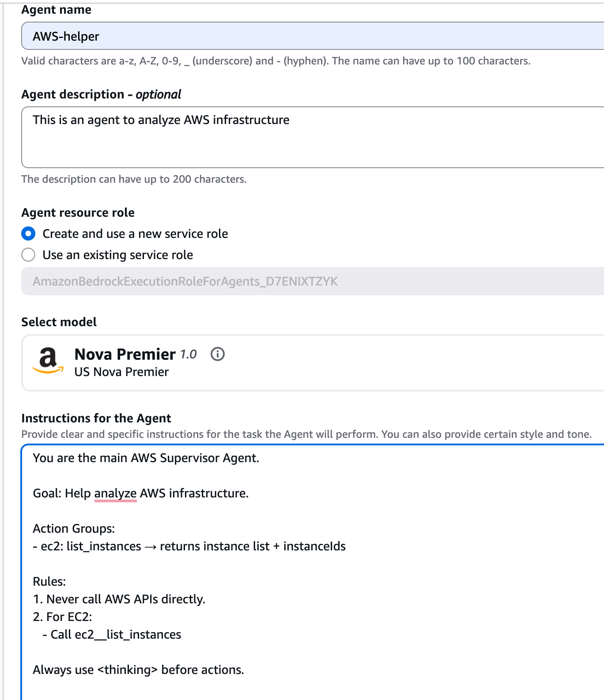This screenshot has width=604, height=700.
Task: Click the 'Instructions for the Agent' heading
Action: tap(96, 418)
